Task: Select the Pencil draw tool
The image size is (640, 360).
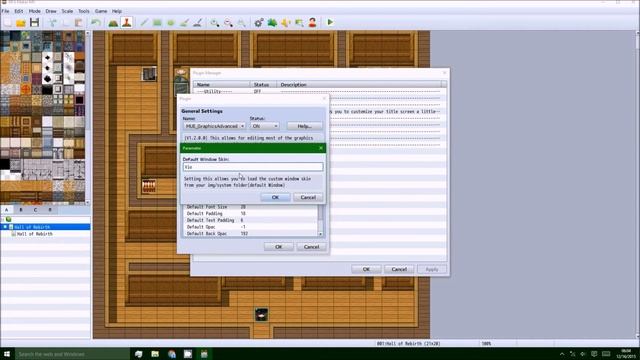Action: pyautogui.click(x=144, y=22)
